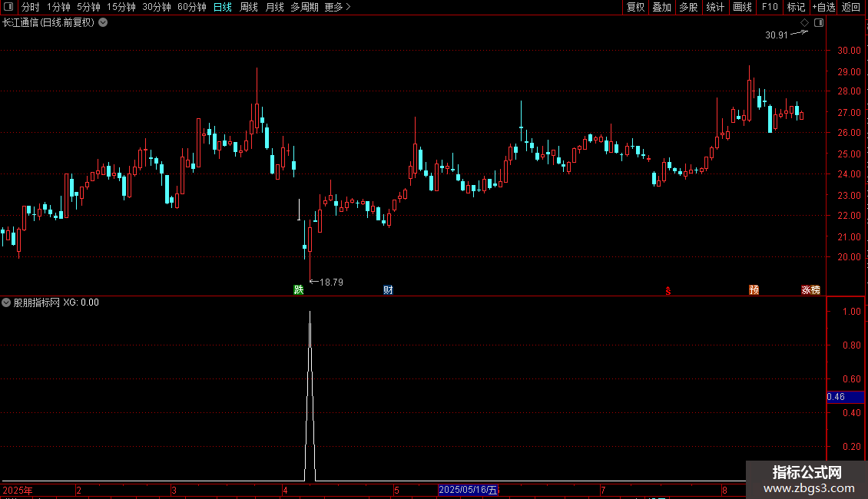Select the 60分钟 period
Viewport: 868px width, 499px height.
(x=191, y=7)
